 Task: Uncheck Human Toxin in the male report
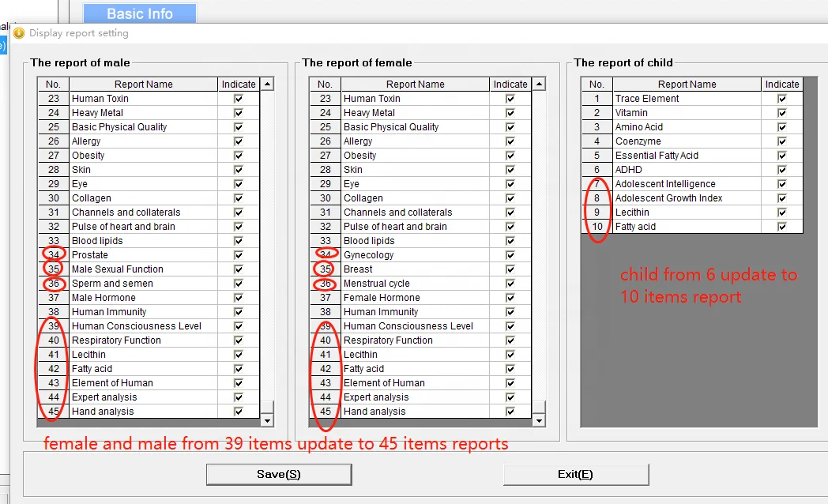point(238,98)
